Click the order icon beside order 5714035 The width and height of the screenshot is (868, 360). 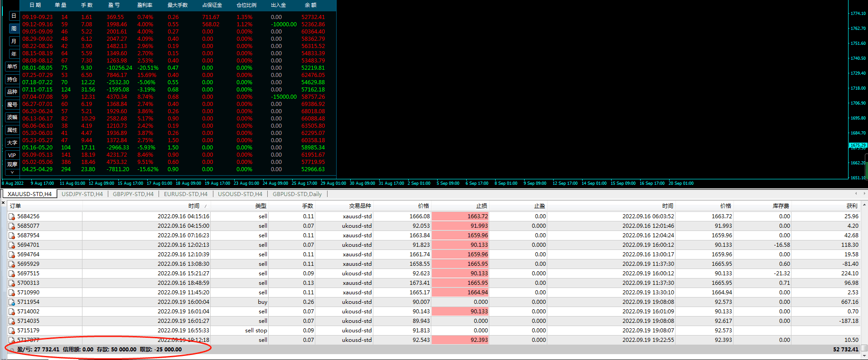tap(12, 321)
